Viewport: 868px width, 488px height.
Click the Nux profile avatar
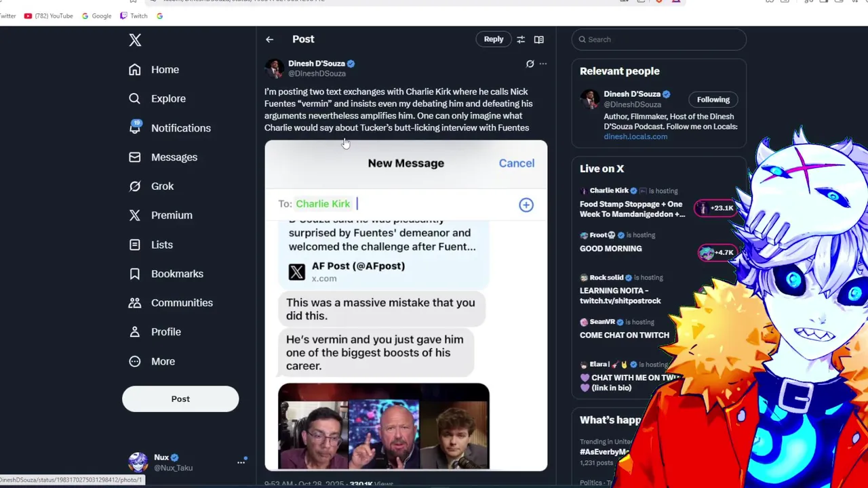138,462
